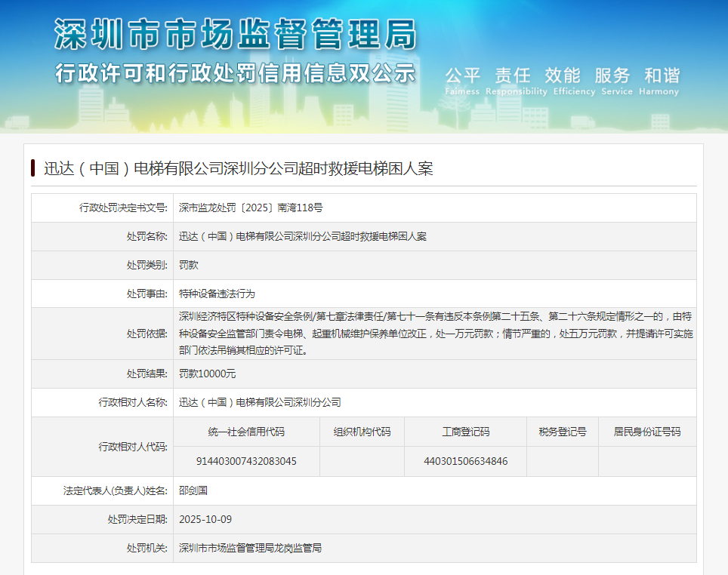The image size is (728, 575).
Task: Click the 特种设备违法行为 penalty reason value
Action: click(x=217, y=294)
